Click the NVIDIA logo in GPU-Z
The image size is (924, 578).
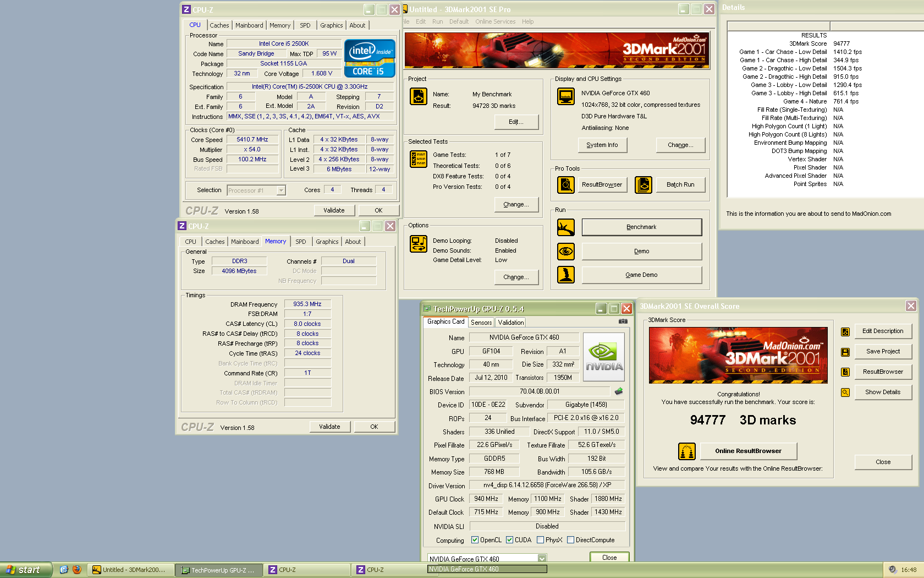pos(604,357)
